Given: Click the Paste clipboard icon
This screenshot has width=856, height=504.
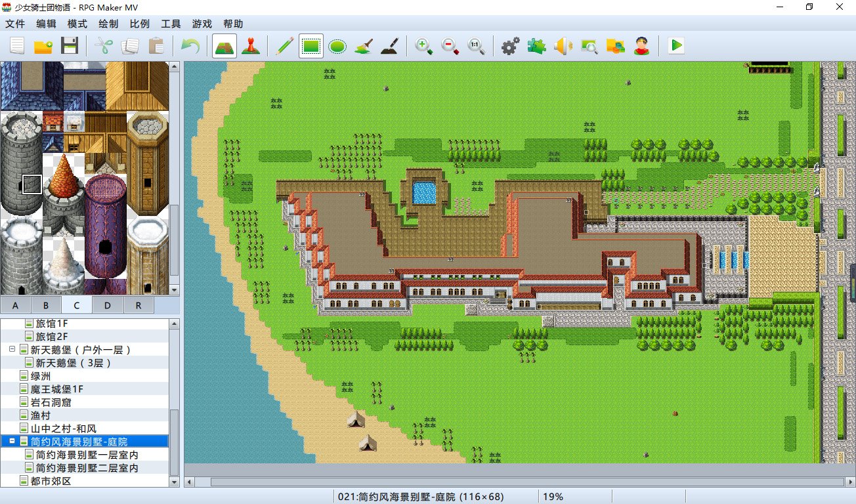Looking at the screenshot, I should pos(156,46).
